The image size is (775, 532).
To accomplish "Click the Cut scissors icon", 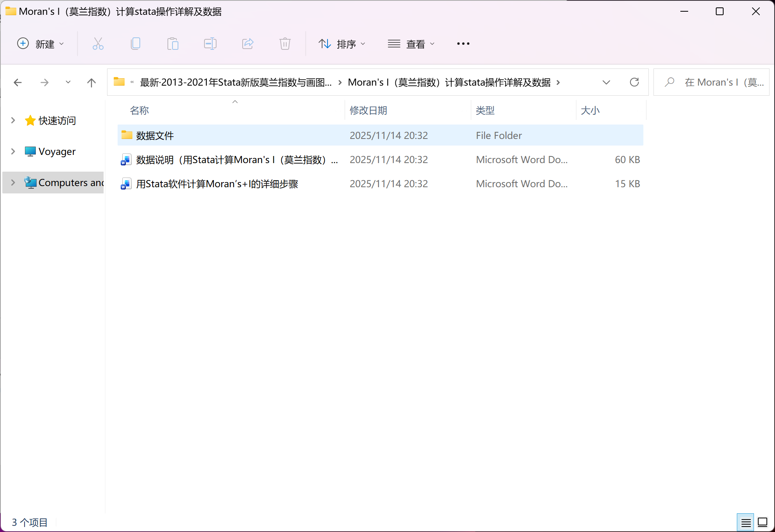I will (x=98, y=44).
